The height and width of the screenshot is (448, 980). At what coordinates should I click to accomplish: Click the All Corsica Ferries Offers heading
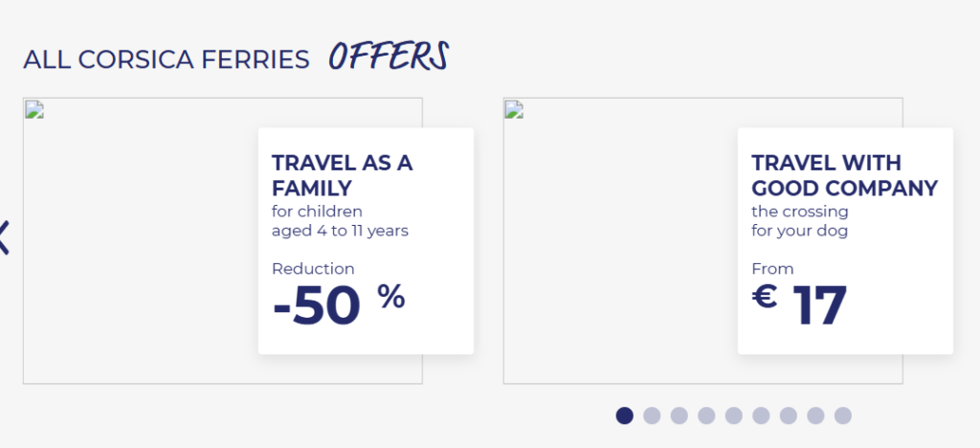pyautogui.click(x=235, y=58)
